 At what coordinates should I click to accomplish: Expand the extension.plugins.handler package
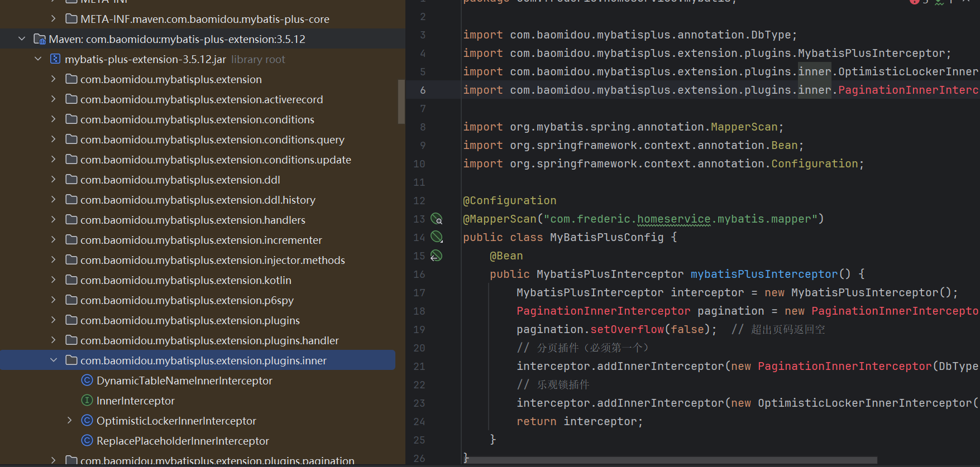[53, 340]
